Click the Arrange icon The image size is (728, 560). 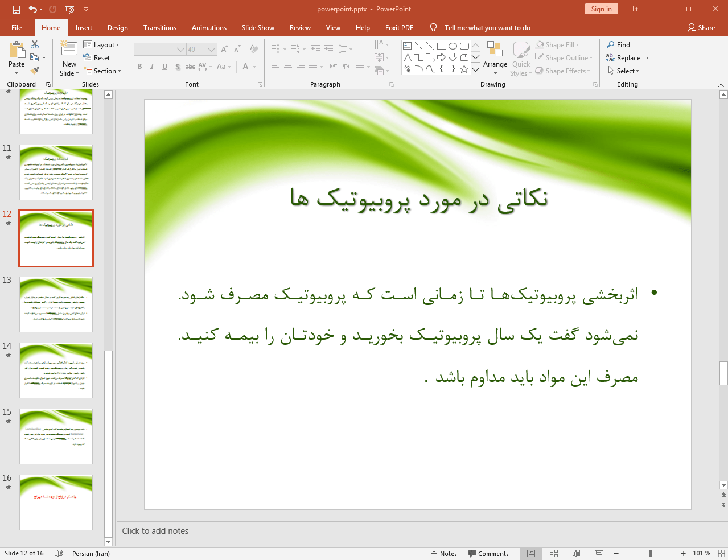click(494, 49)
